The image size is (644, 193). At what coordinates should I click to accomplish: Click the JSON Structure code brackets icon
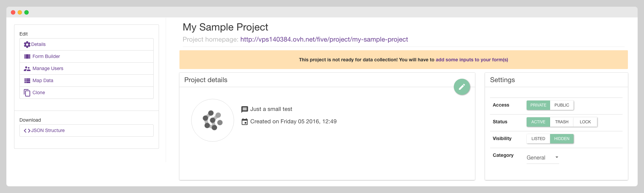[x=27, y=131]
